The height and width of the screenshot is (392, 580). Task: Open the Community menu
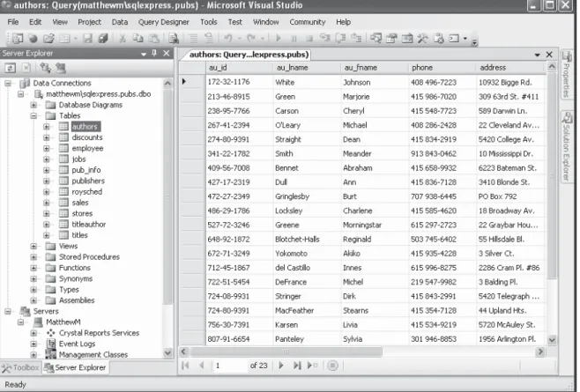[308, 22]
